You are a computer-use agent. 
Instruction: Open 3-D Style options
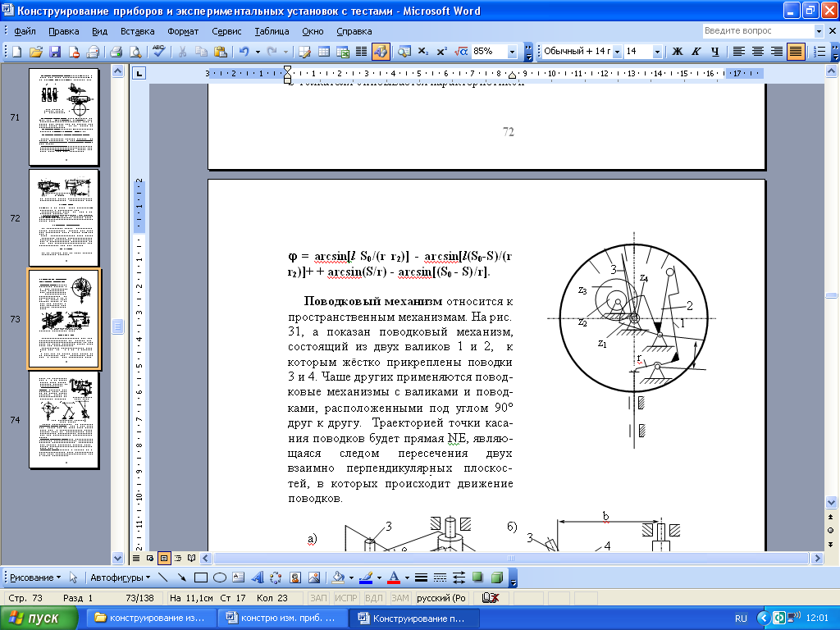click(496, 577)
